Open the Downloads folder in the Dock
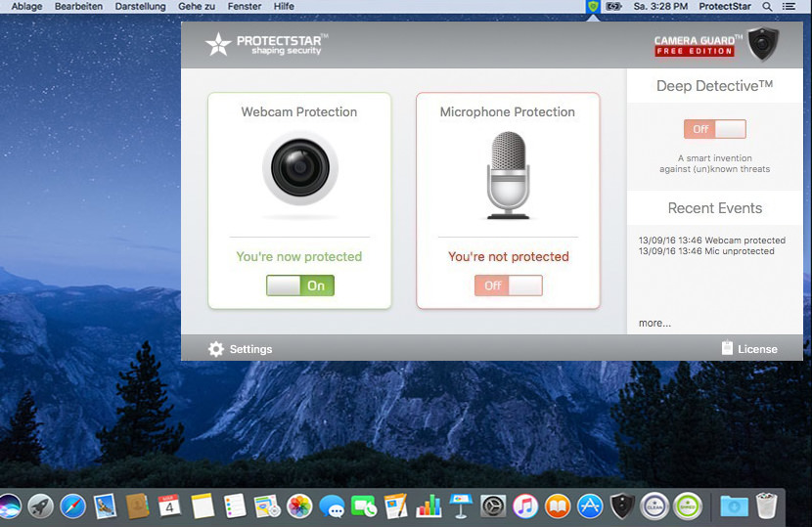 click(734, 506)
